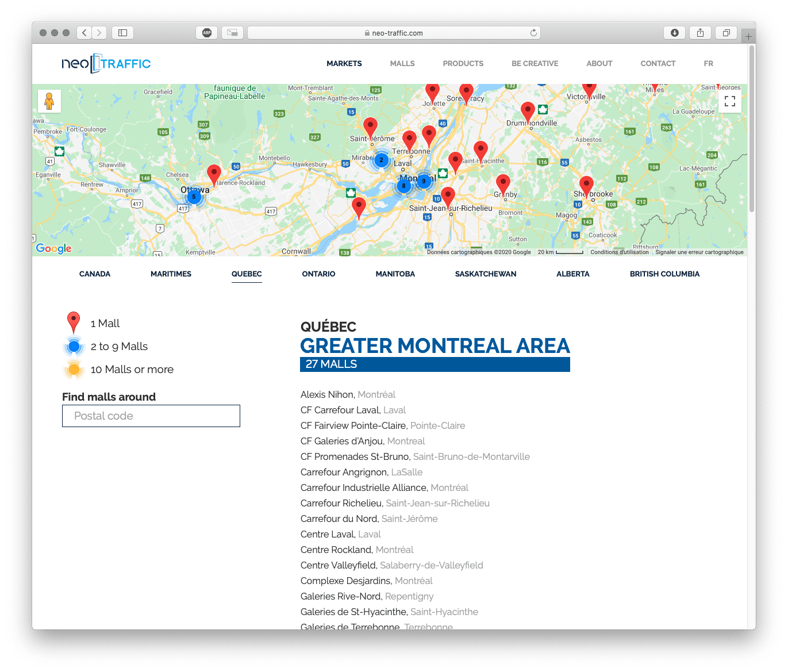Open the Markets menu item

pyautogui.click(x=344, y=64)
